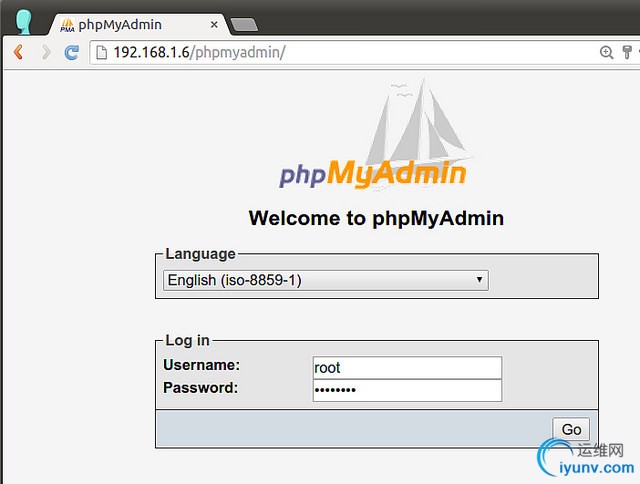Click the 'Language' fieldset legend
The image size is (640, 484).
200,254
